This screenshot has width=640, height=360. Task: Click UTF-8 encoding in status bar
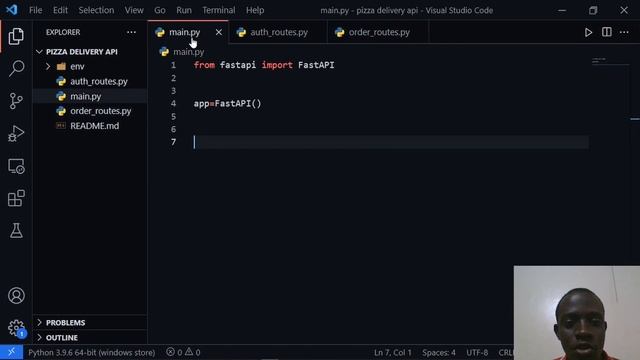(477, 352)
